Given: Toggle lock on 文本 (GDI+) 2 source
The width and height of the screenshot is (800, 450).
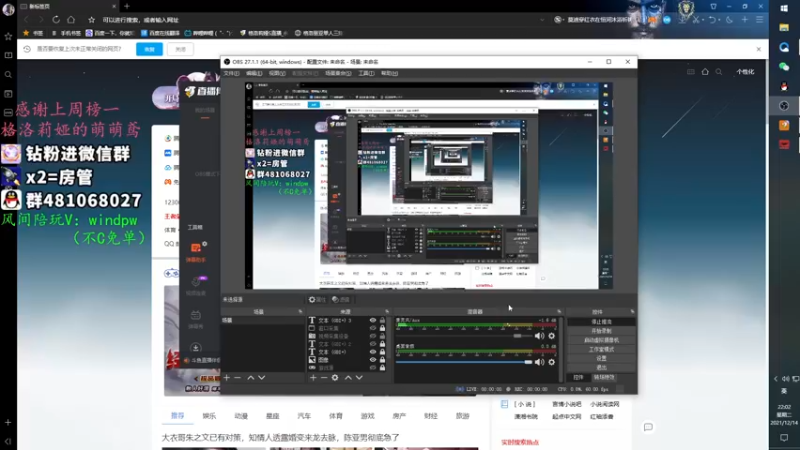Looking at the screenshot, I should pyautogui.click(x=382, y=344).
